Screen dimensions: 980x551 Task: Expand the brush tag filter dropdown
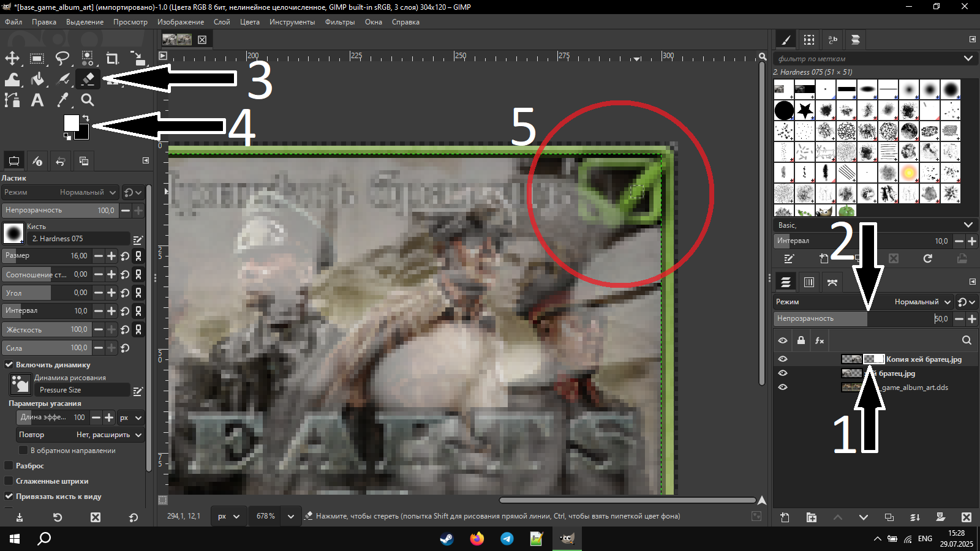[x=968, y=59]
